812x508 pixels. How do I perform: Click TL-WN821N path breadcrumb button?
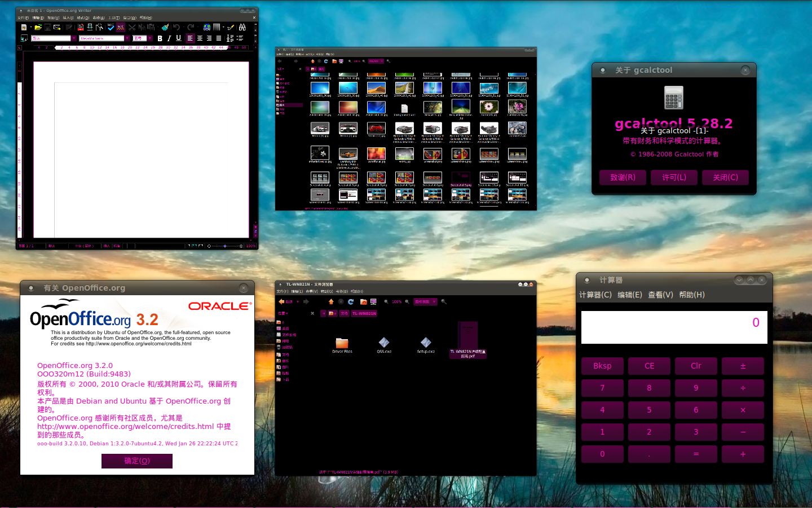[364, 313]
